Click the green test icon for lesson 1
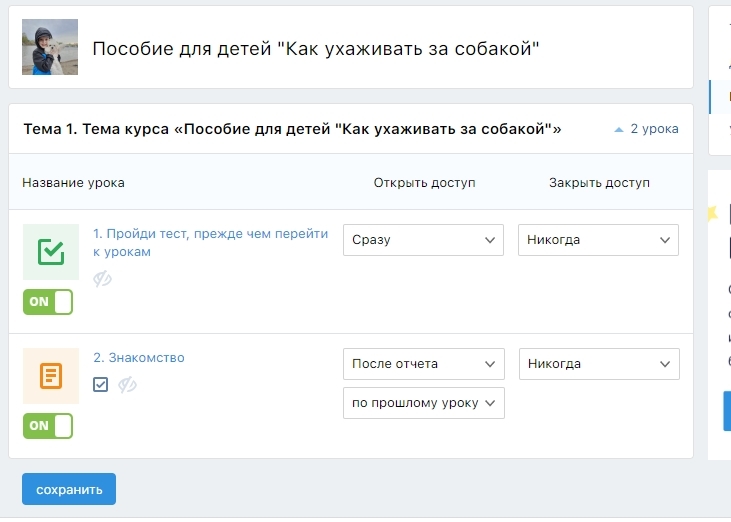731x522 pixels. (50, 252)
